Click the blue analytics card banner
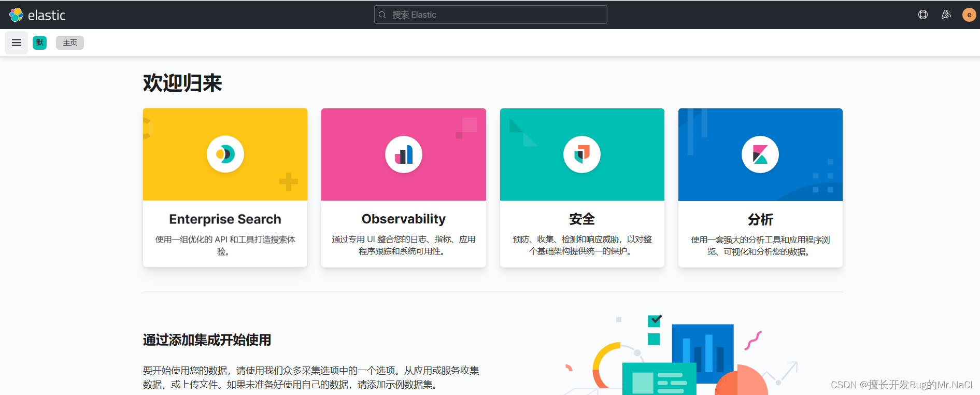Image resolution: width=980 pixels, height=395 pixels. point(760,154)
